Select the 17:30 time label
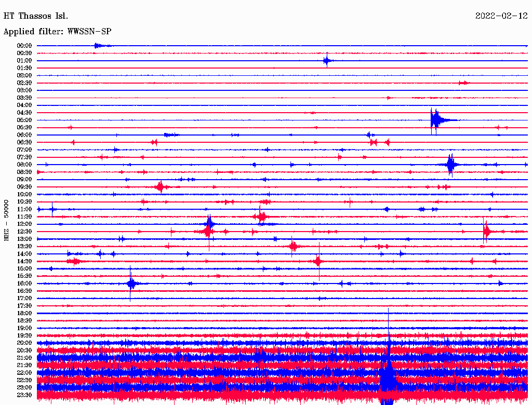The width and height of the screenshot is (532, 405). click(x=24, y=306)
